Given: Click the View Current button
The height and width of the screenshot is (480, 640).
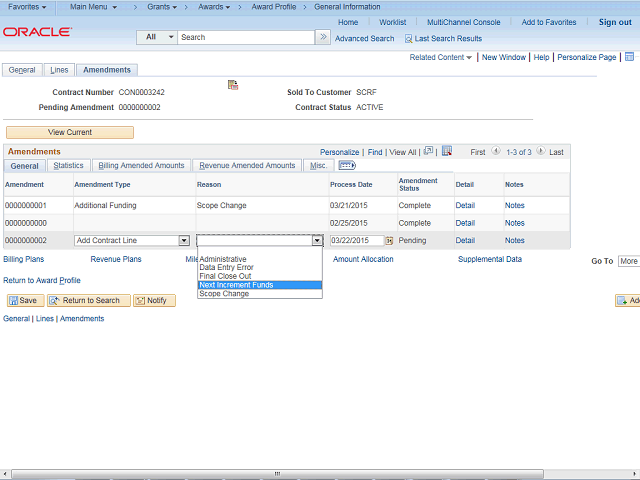Looking at the screenshot, I should [x=70, y=132].
